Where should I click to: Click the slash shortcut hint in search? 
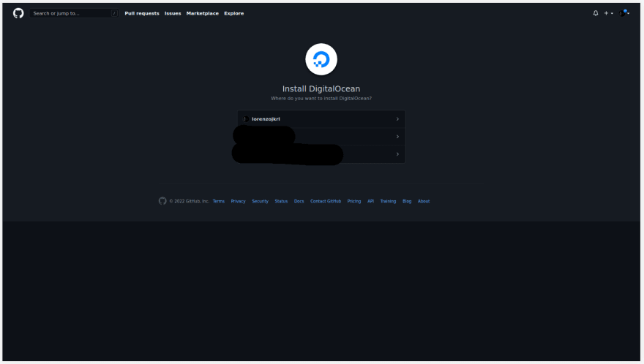114,14
